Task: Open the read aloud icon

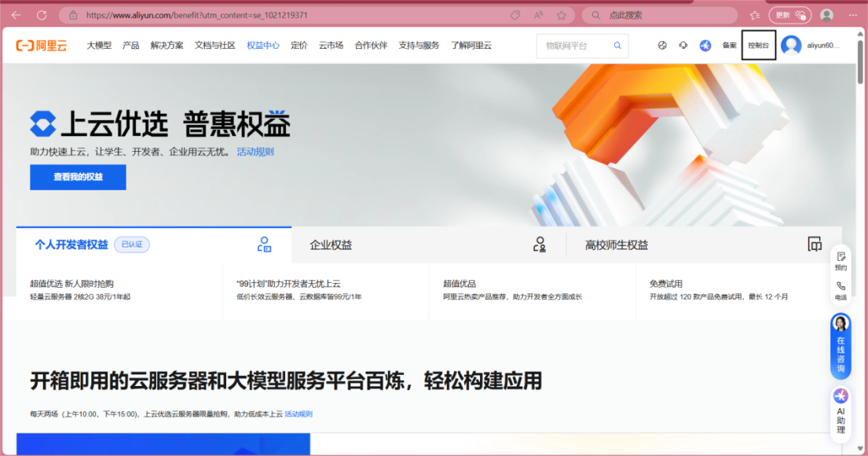Action: pos(538,15)
